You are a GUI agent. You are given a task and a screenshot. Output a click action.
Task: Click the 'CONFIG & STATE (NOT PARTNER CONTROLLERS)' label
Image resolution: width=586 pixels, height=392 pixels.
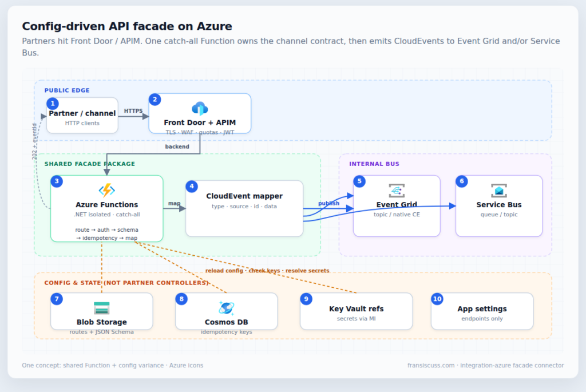pos(126,283)
